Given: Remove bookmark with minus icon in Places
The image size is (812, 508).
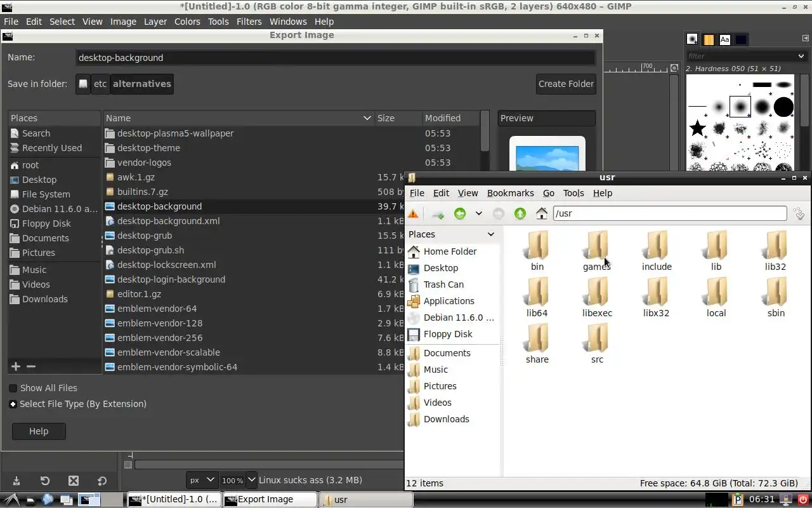Looking at the screenshot, I should click(x=31, y=366).
